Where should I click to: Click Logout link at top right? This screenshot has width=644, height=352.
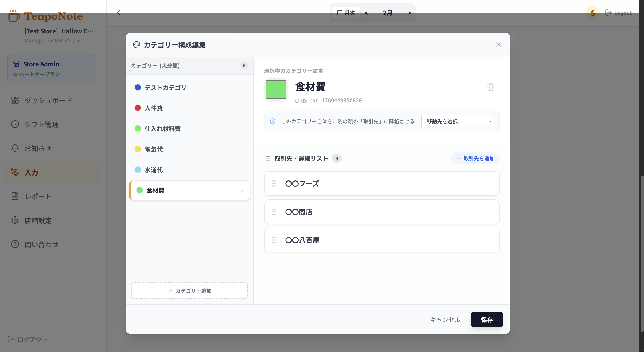(618, 13)
